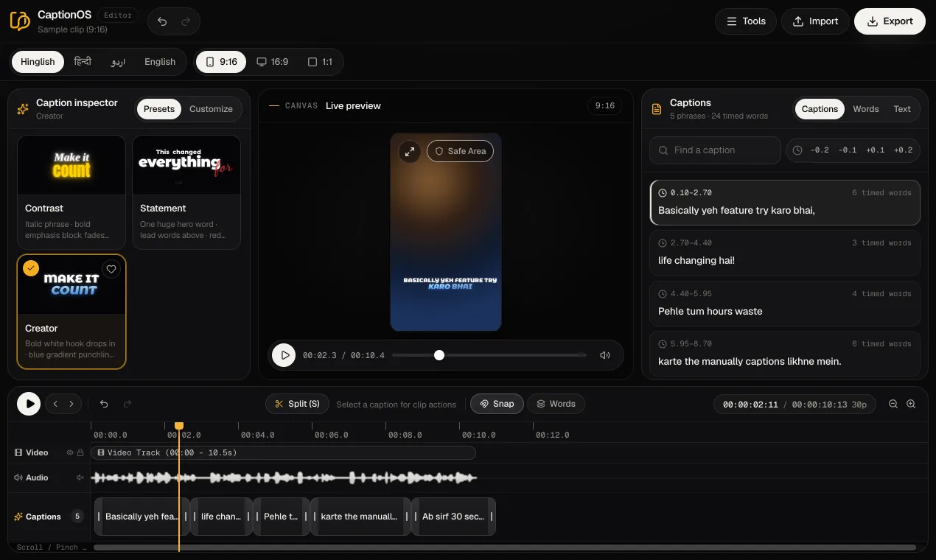The height and width of the screenshot is (560, 936).
Task: Select caption 'karte the manually captions likhne mein.'
Action: [x=785, y=354]
